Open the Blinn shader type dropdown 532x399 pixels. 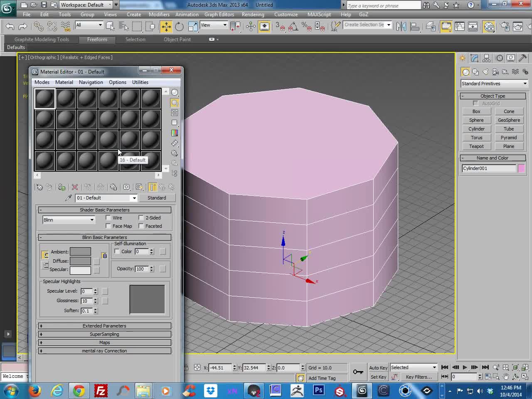[x=69, y=220]
